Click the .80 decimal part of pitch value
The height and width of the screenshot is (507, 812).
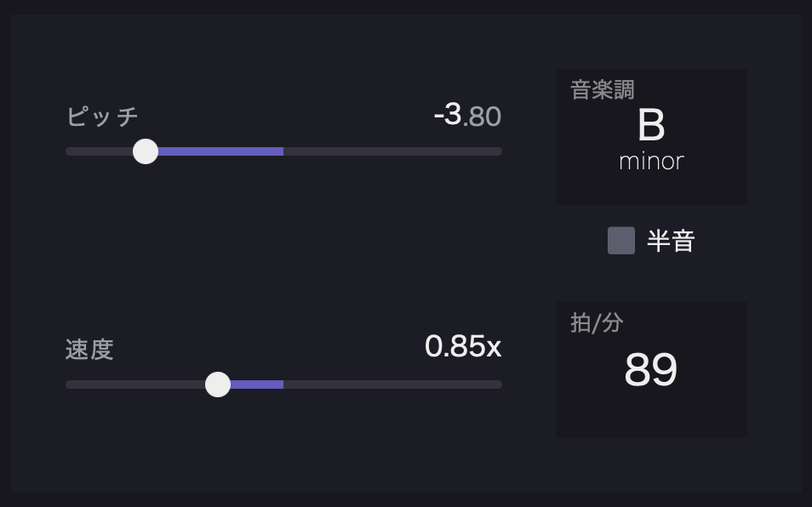[x=483, y=117]
